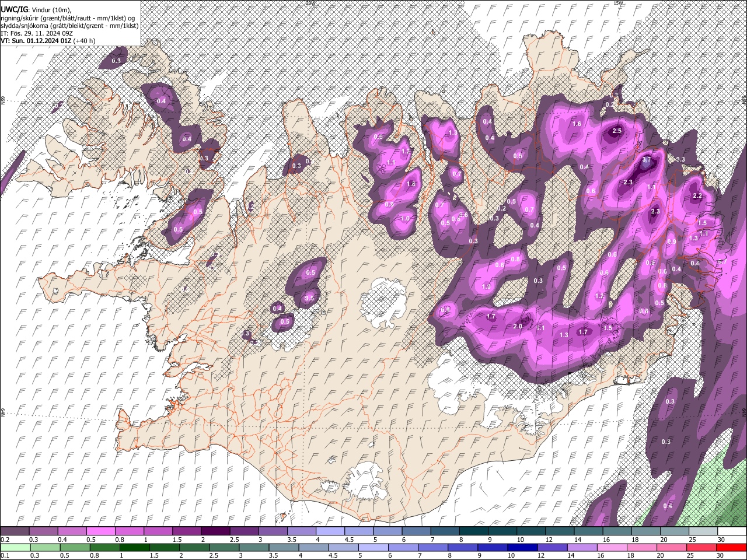Viewport: 747px width, 560px height.
Task: Pick the light pink rain swatch between 16 and 18
Action: [612, 547]
